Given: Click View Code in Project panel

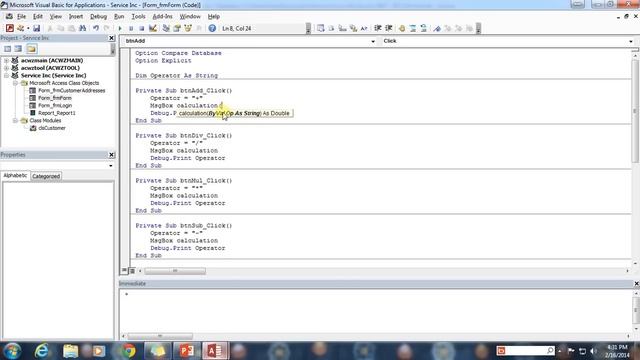Looking at the screenshot, I should [x=7, y=49].
